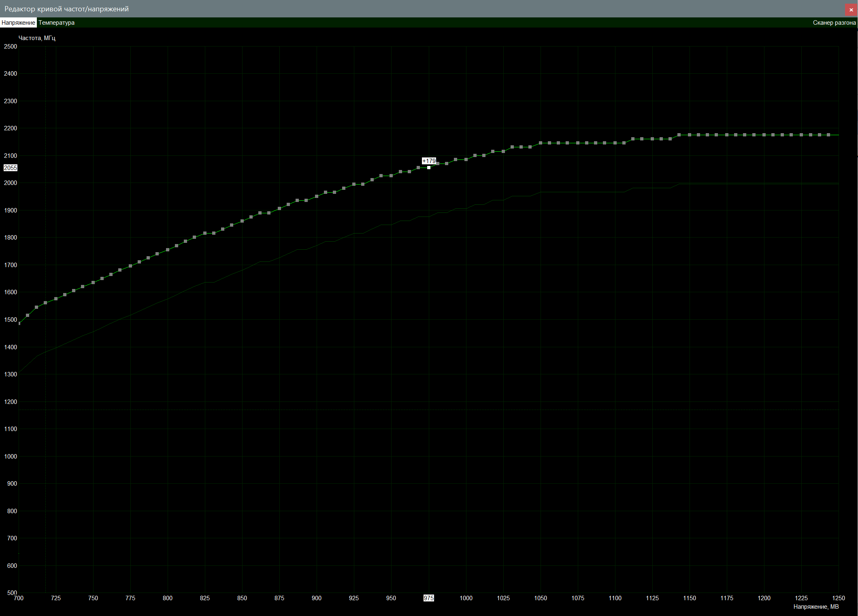Close the curve editor window
Viewport: 858px width, 616px height.
click(851, 10)
